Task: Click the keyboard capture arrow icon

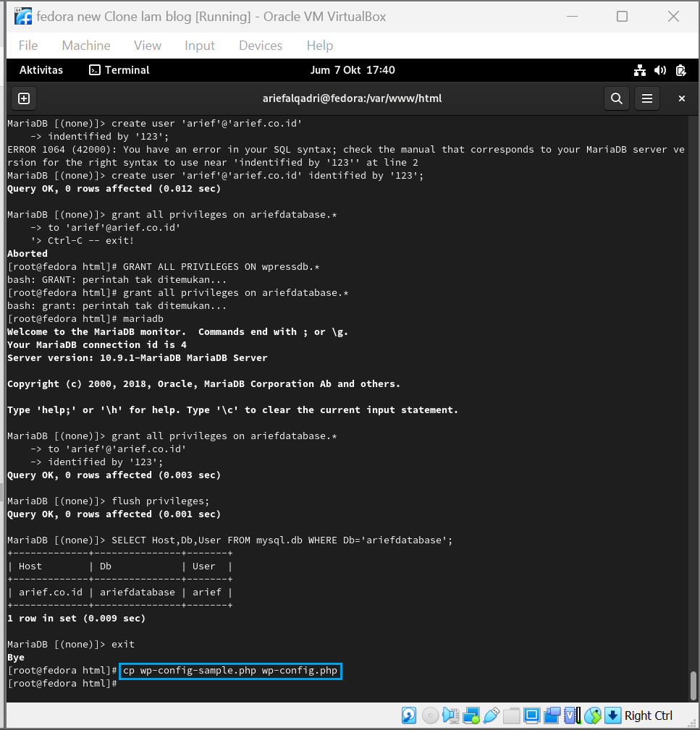Action: [613, 715]
